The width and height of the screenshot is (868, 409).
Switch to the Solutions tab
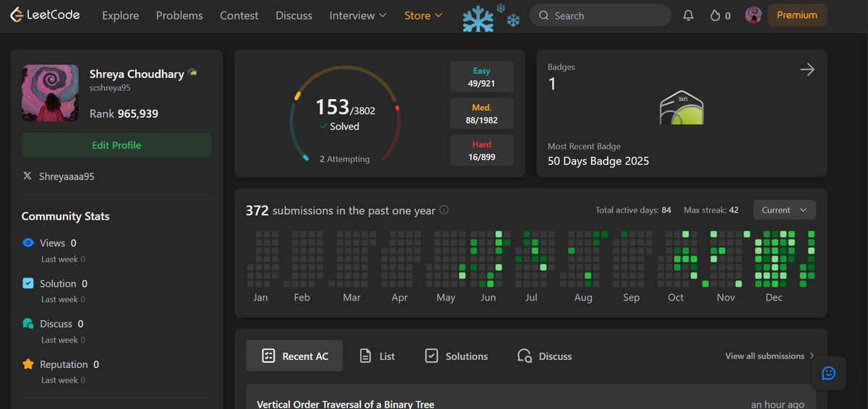point(456,356)
